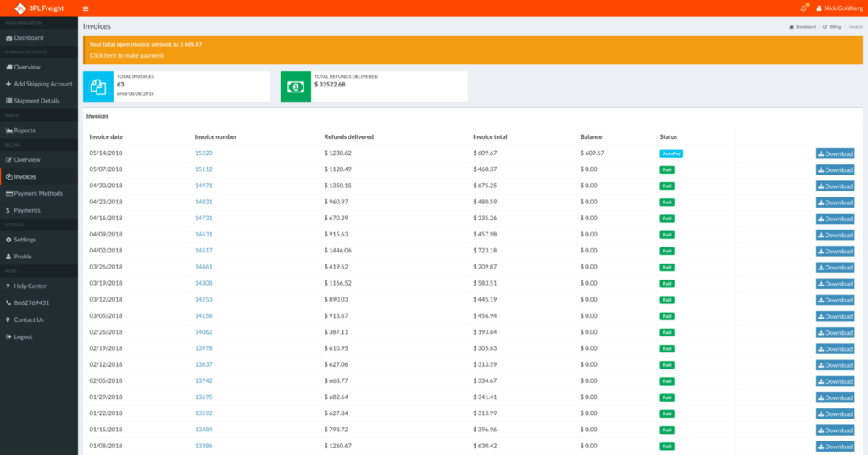Screen dimensions: 868x455
Task: Click the hamburger menu icon in header
Action: pyautogui.click(x=86, y=8)
